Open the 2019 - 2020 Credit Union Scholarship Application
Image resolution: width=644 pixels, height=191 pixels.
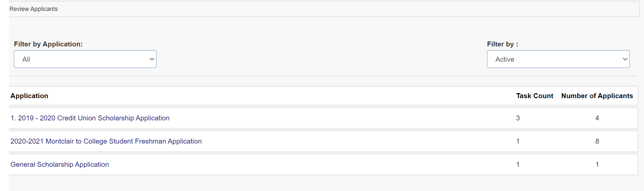click(90, 118)
